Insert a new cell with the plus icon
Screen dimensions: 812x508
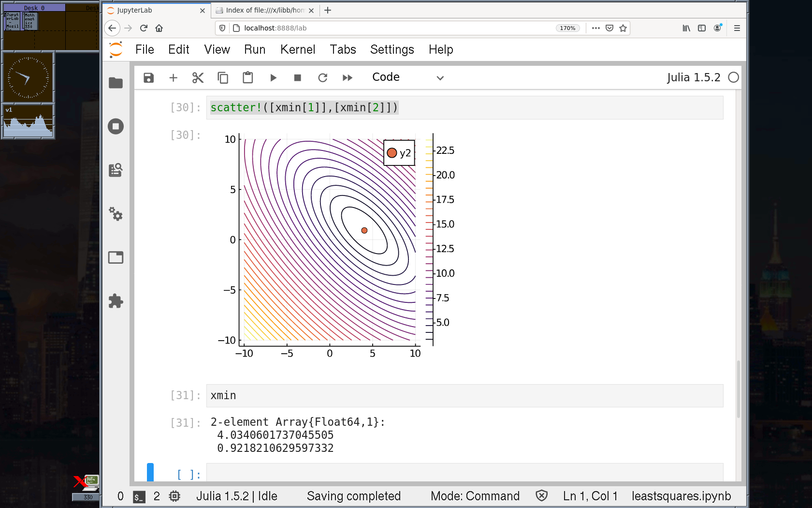[x=173, y=78]
